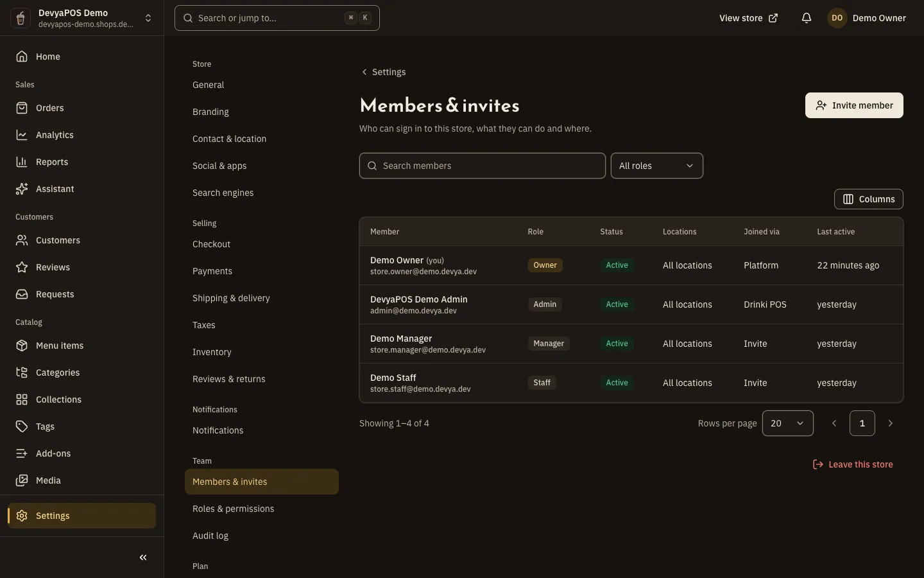Open Add-ons in the sidebar

click(x=81, y=453)
